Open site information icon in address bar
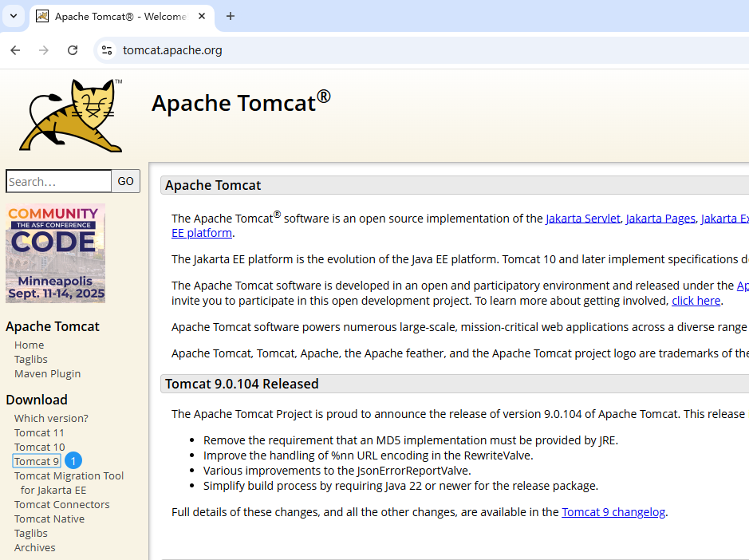Viewport: 749px width, 560px height. (x=107, y=50)
